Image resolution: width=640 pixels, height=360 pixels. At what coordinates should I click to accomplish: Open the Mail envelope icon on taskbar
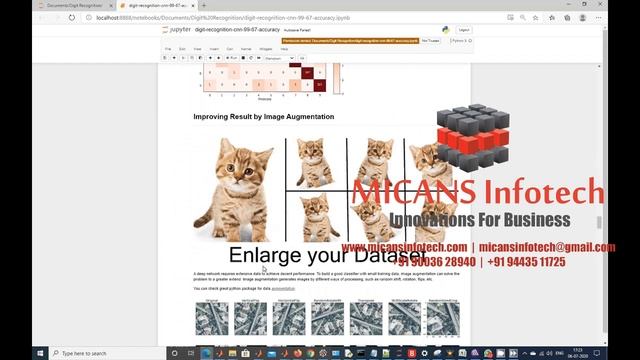pyautogui.click(x=271, y=353)
